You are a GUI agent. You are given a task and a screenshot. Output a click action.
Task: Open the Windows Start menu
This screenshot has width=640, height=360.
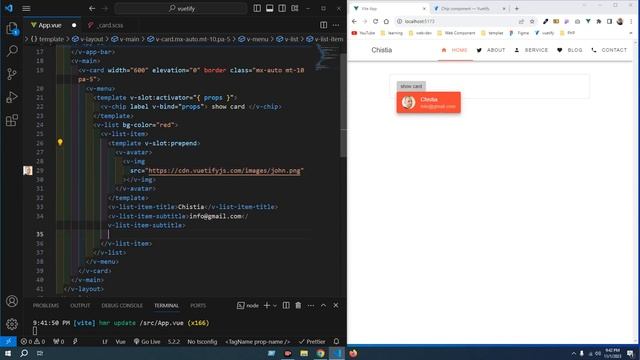click(8, 353)
